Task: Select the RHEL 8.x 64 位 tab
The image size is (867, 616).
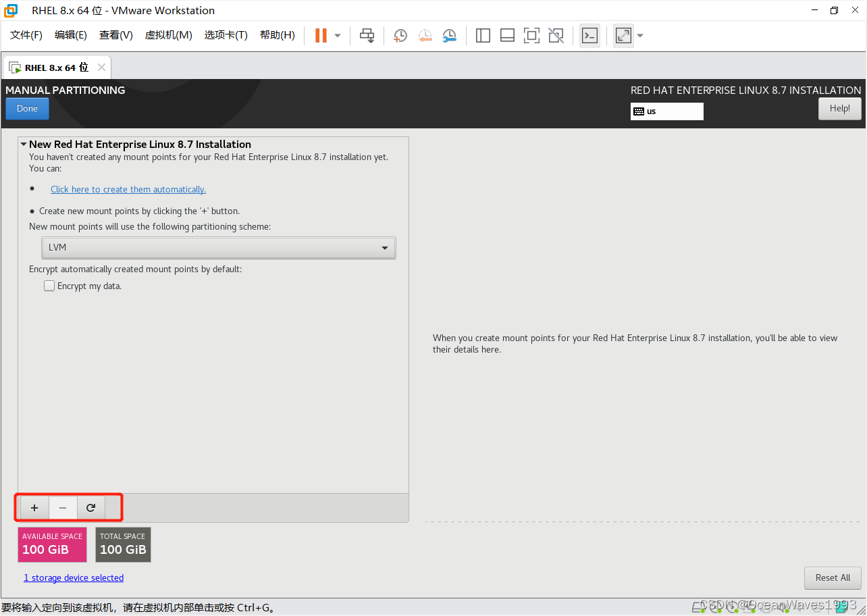Action: (57, 68)
